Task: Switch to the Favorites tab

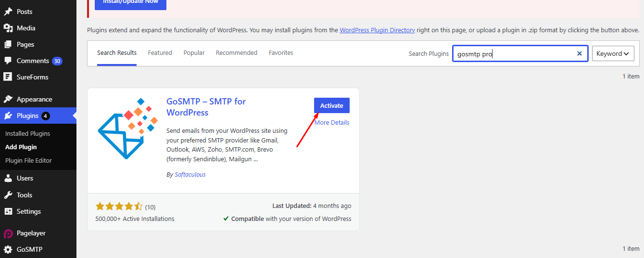Action: click(281, 53)
